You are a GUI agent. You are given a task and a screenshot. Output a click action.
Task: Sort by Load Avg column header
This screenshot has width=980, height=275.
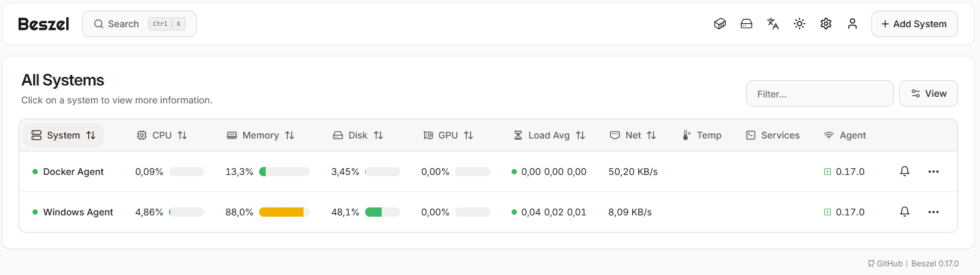click(549, 135)
